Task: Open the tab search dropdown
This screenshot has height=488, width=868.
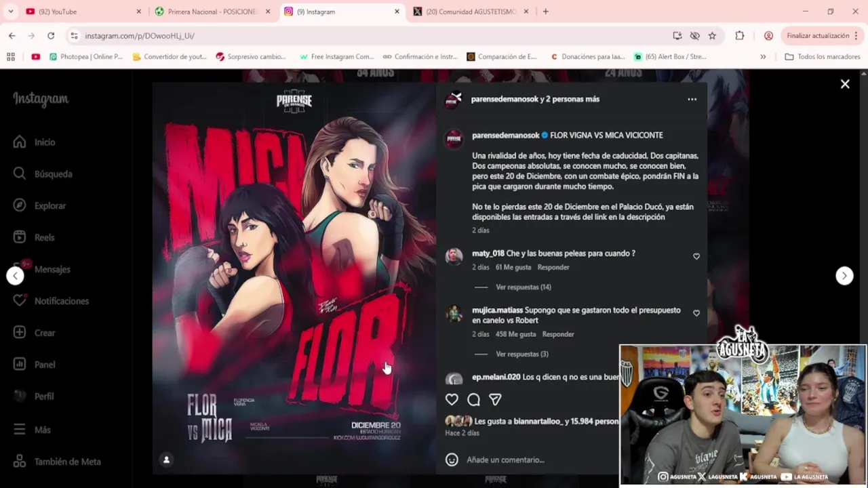Action: tap(10, 12)
